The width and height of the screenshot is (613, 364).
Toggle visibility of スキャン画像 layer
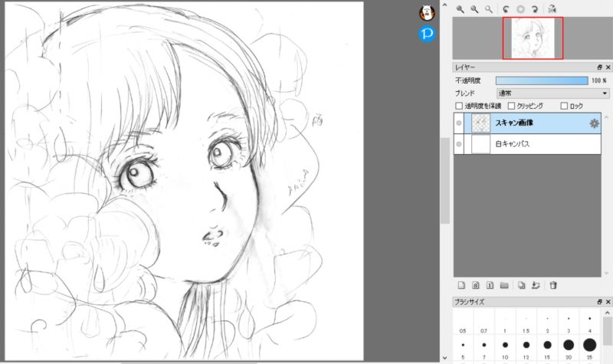pos(459,123)
